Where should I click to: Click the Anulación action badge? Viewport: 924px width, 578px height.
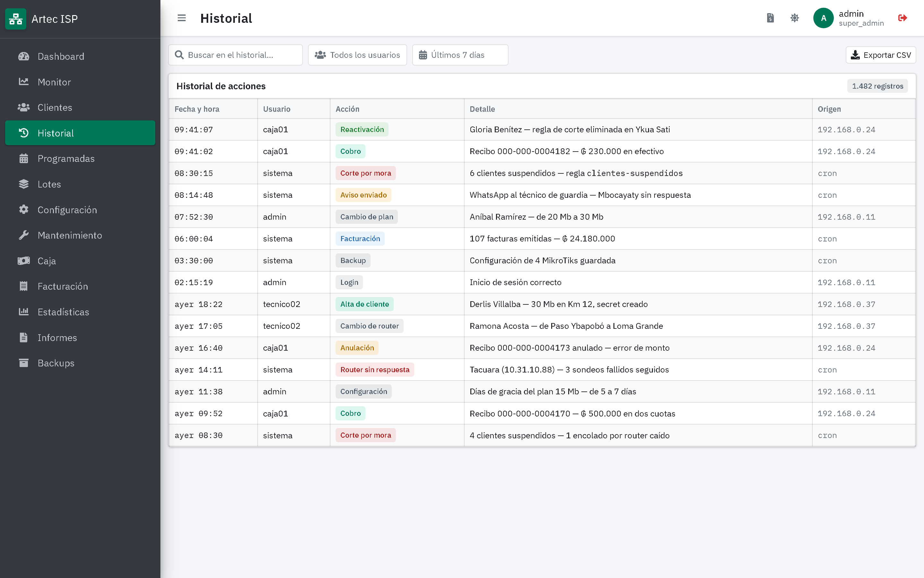click(357, 348)
